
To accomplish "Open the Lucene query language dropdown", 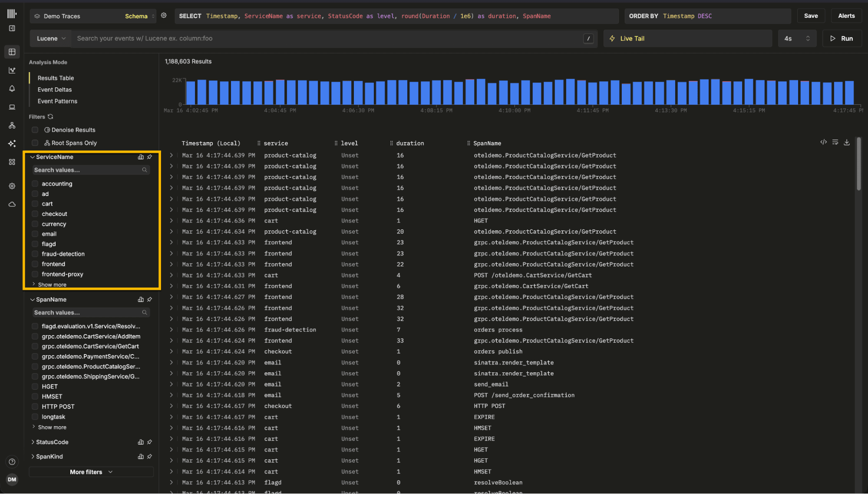I will [51, 38].
